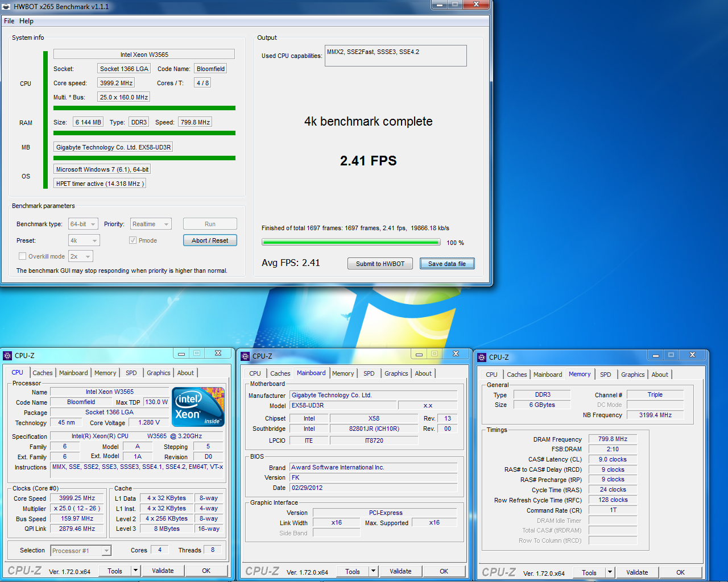Open About tab in first CPU-Z window
This screenshot has height=582, width=728.
pos(185,373)
